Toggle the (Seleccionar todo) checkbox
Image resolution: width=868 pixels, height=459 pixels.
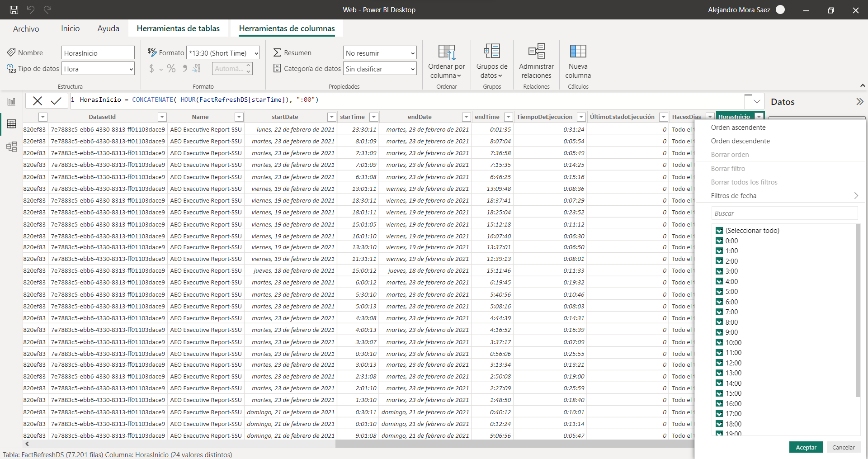(x=719, y=231)
